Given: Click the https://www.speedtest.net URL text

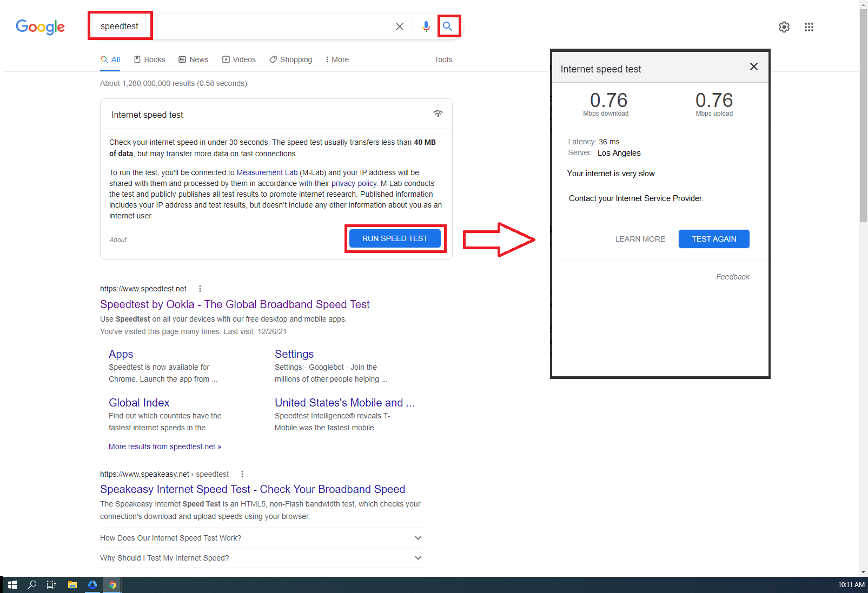Looking at the screenshot, I should click(143, 289).
